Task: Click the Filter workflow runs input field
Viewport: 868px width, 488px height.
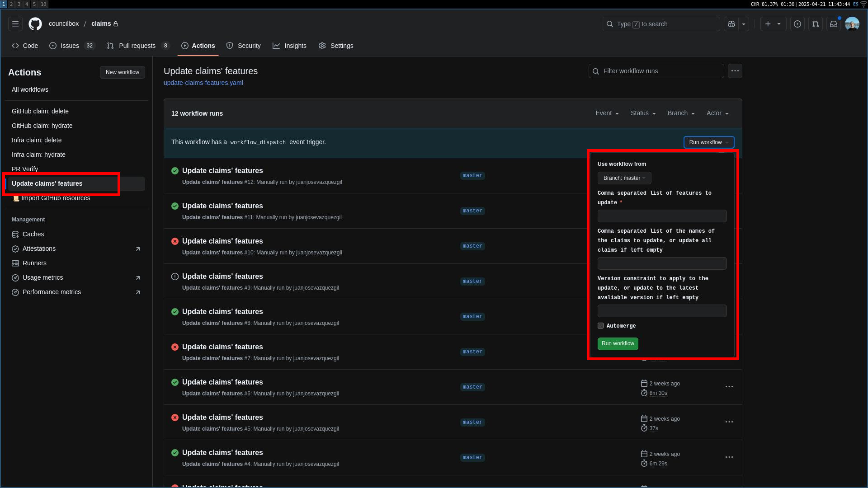Action: (x=656, y=71)
